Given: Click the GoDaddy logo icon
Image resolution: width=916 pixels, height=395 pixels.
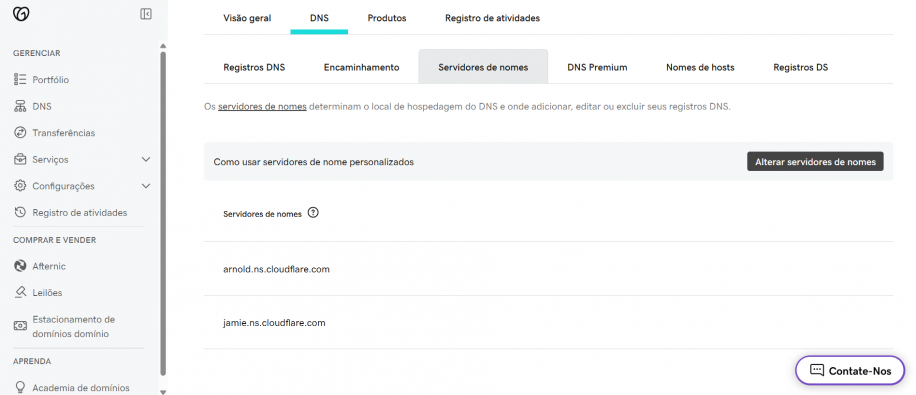Looking at the screenshot, I should 21,14.
